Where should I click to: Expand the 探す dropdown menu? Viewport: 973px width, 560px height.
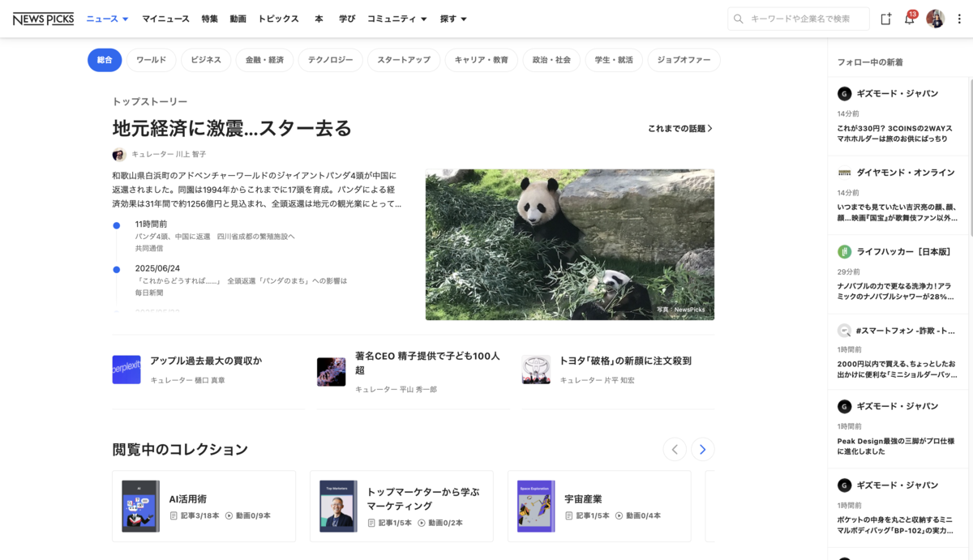click(x=453, y=19)
